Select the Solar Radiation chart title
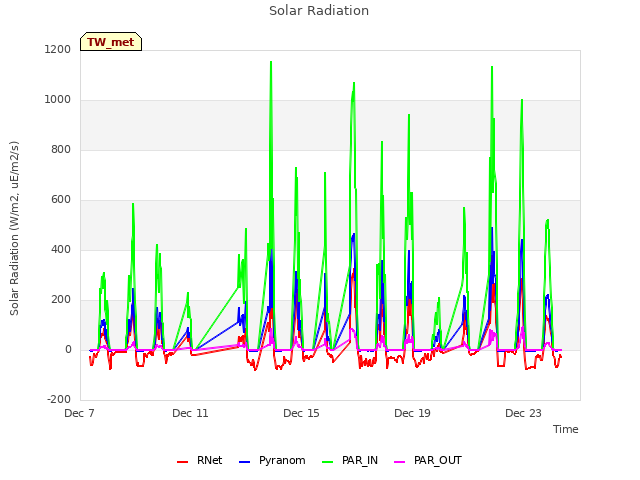The width and height of the screenshot is (640, 480). pyautogui.click(x=319, y=11)
